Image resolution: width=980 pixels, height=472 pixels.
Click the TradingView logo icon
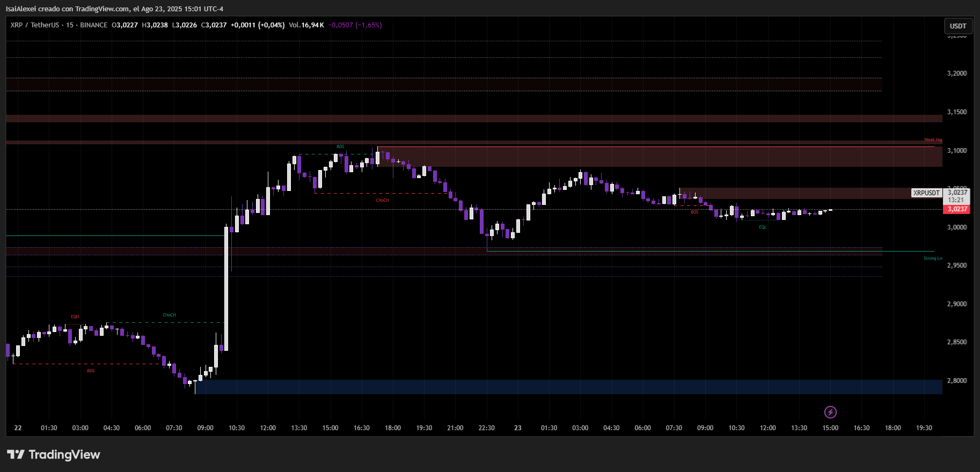coord(16,454)
